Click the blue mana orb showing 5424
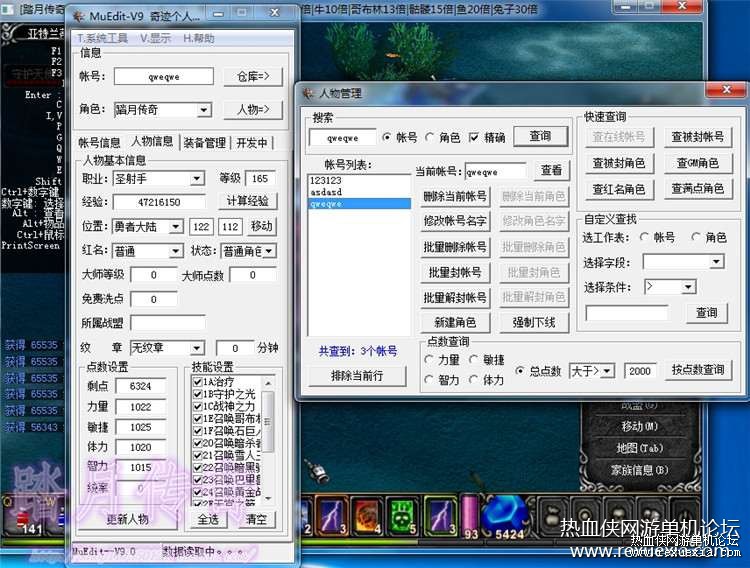750x568 pixels. pos(505,516)
